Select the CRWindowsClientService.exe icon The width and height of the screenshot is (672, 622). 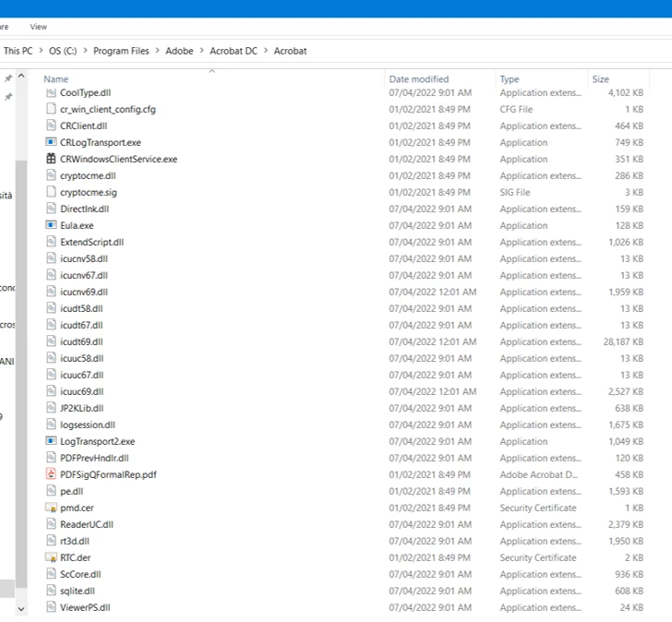coord(51,159)
